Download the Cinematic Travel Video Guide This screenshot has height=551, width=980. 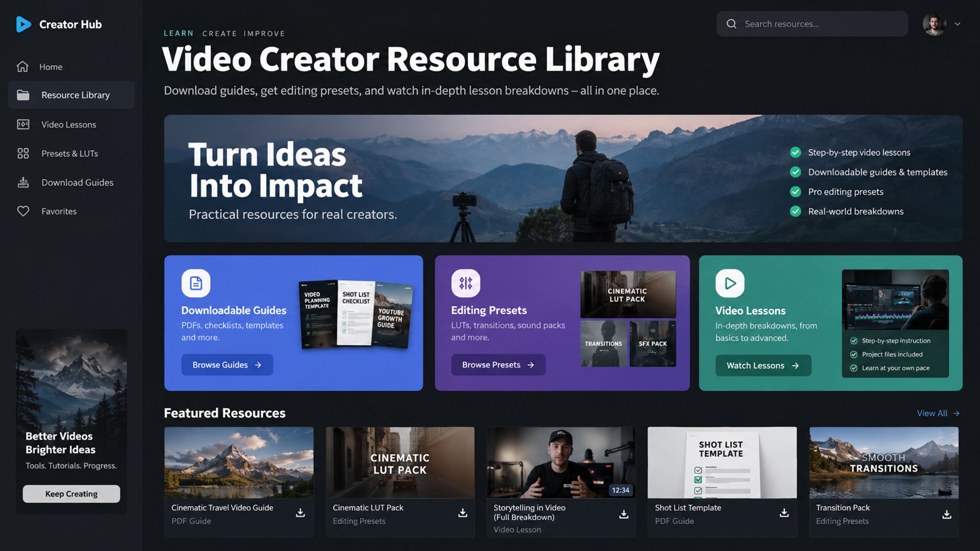pyautogui.click(x=301, y=513)
